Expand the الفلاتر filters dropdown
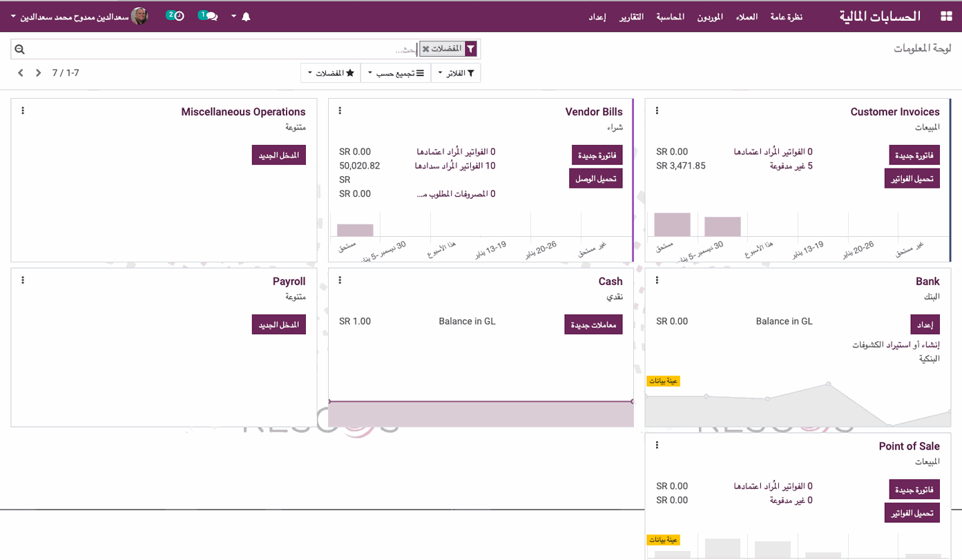The image size is (962, 560). pyautogui.click(x=456, y=73)
